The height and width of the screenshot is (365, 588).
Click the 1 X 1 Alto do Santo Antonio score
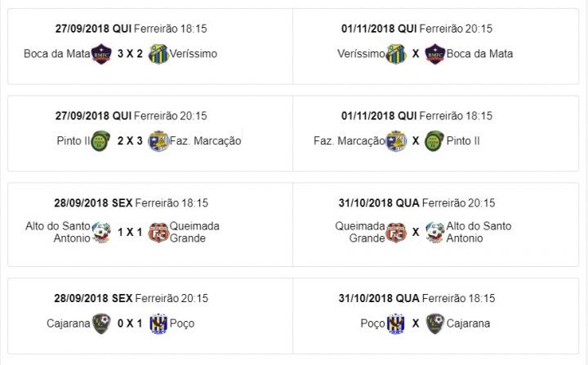[x=130, y=232]
